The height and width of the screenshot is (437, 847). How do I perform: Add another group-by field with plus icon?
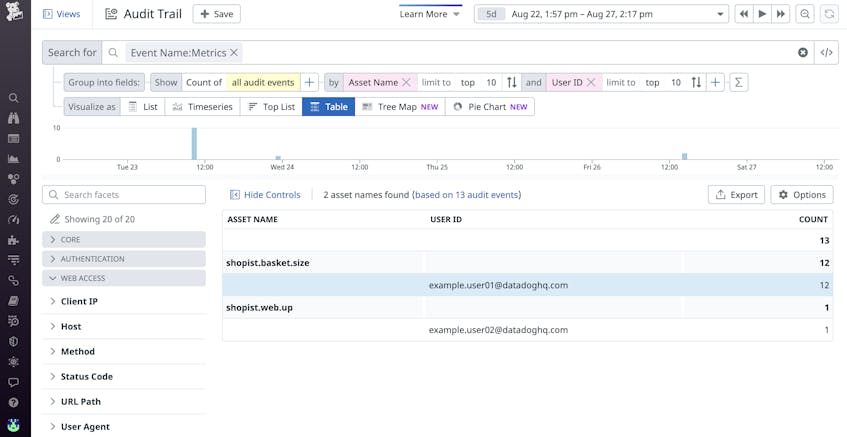715,82
